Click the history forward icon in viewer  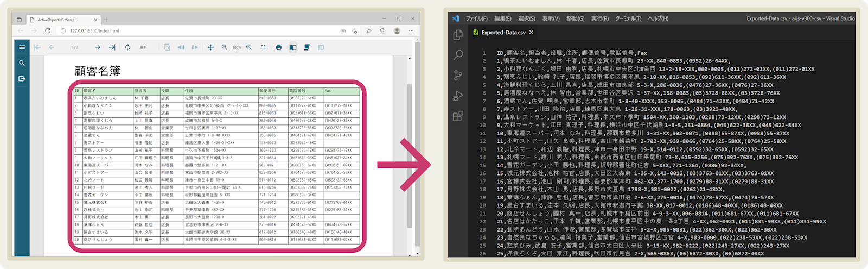(x=194, y=47)
